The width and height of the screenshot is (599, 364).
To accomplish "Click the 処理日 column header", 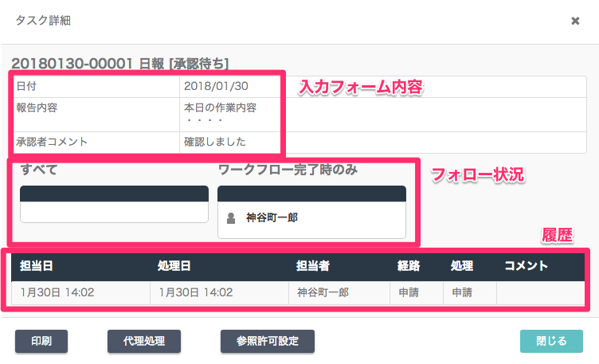I will point(174,266).
